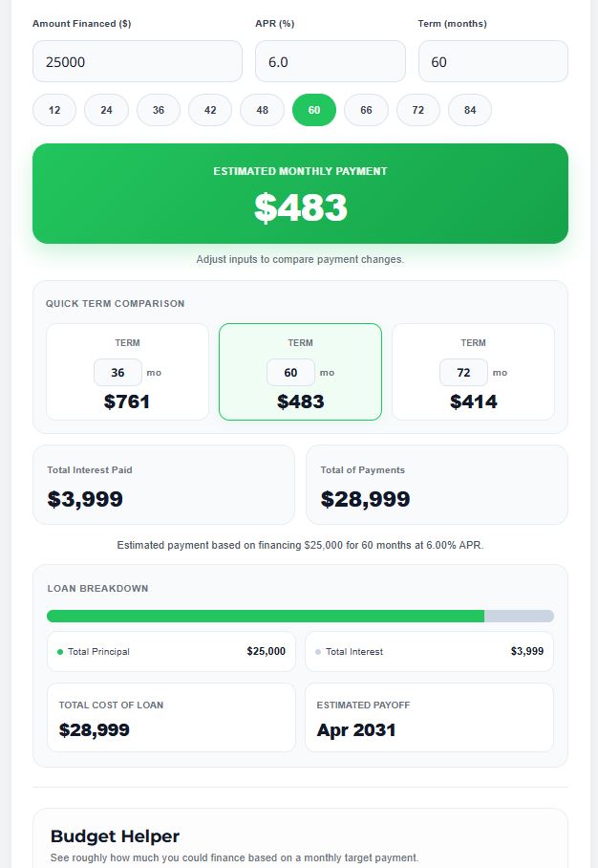Image resolution: width=598 pixels, height=868 pixels.
Task: Edit the 36 mo comparison term box
Action: pos(118,373)
